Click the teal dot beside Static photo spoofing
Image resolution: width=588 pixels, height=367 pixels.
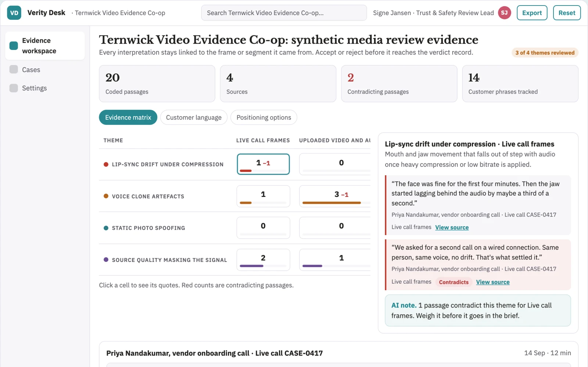(x=106, y=228)
